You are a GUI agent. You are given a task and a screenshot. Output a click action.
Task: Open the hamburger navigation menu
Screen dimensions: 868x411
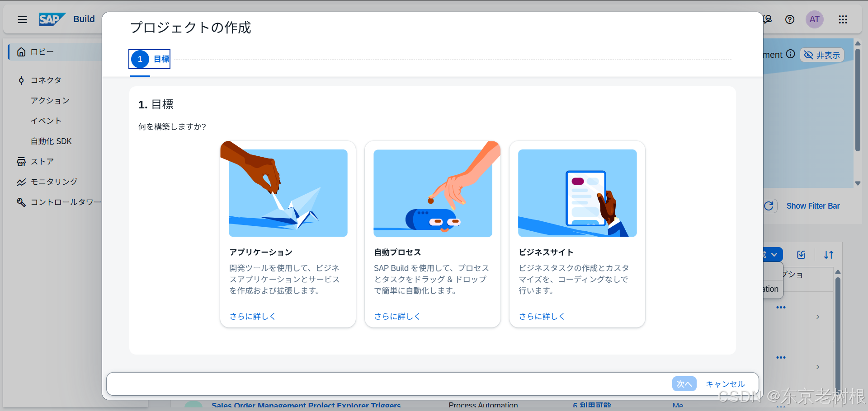(x=22, y=19)
